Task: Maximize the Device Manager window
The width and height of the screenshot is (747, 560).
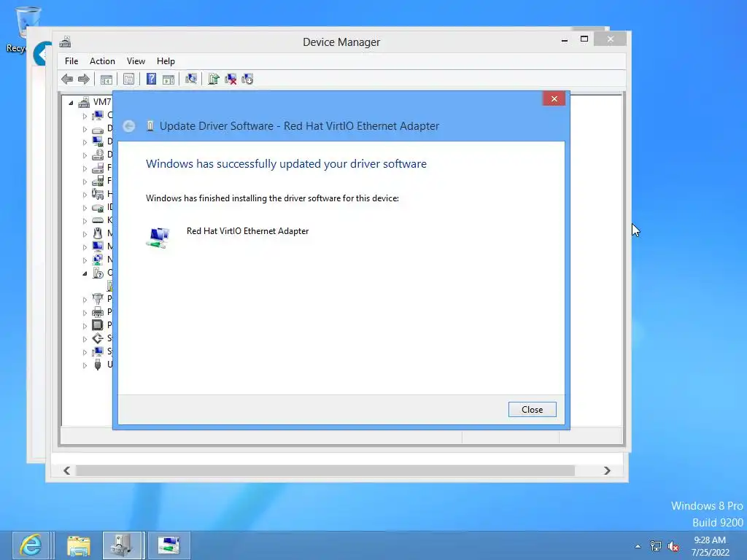Action: click(x=584, y=39)
